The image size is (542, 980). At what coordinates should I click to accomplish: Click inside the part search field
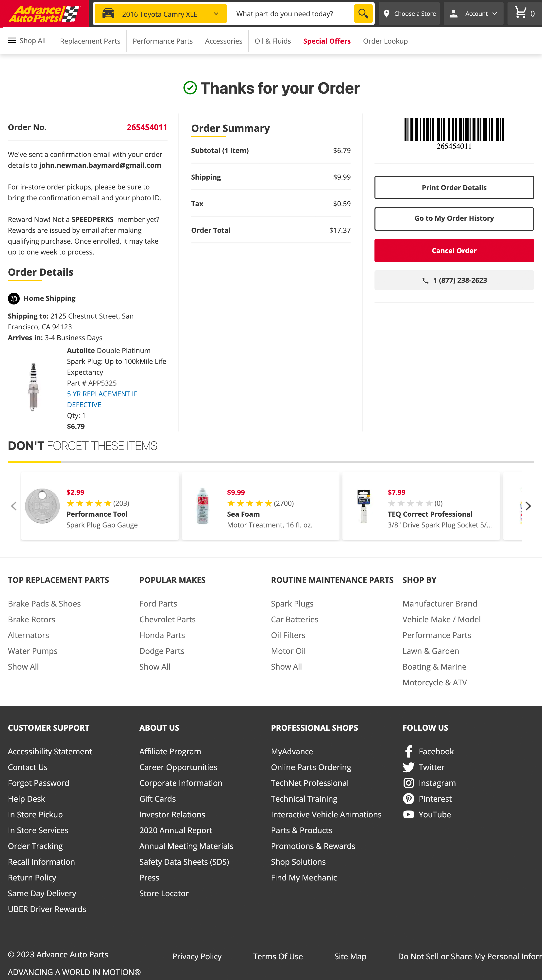pos(293,13)
